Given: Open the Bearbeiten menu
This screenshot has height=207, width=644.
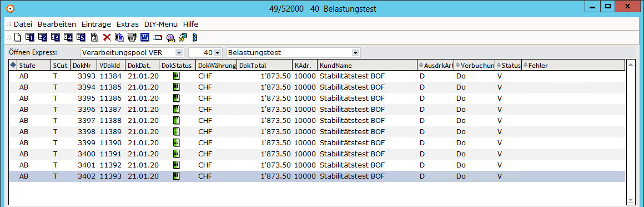Looking at the screenshot, I should 57,24.
